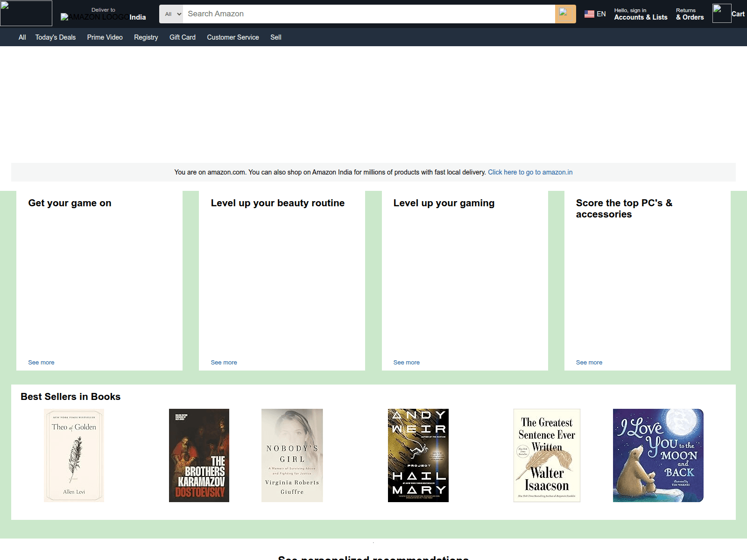Click 'Click here to go to amazon.in' link
Viewport: 747px width, 560px height.
[530, 172]
